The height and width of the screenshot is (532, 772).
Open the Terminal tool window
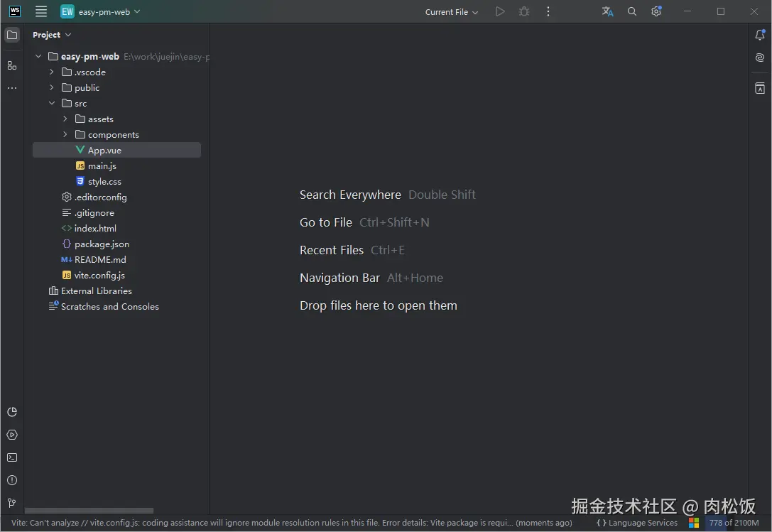[x=12, y=457]
